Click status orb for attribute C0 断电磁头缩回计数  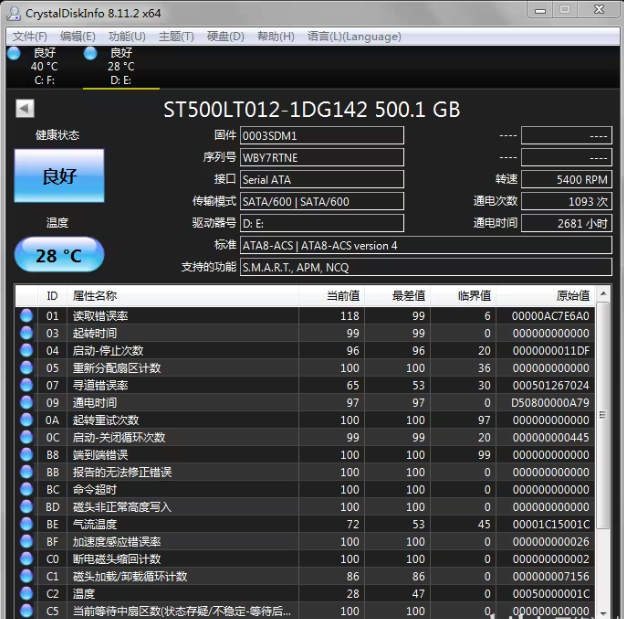coord(26,559)
